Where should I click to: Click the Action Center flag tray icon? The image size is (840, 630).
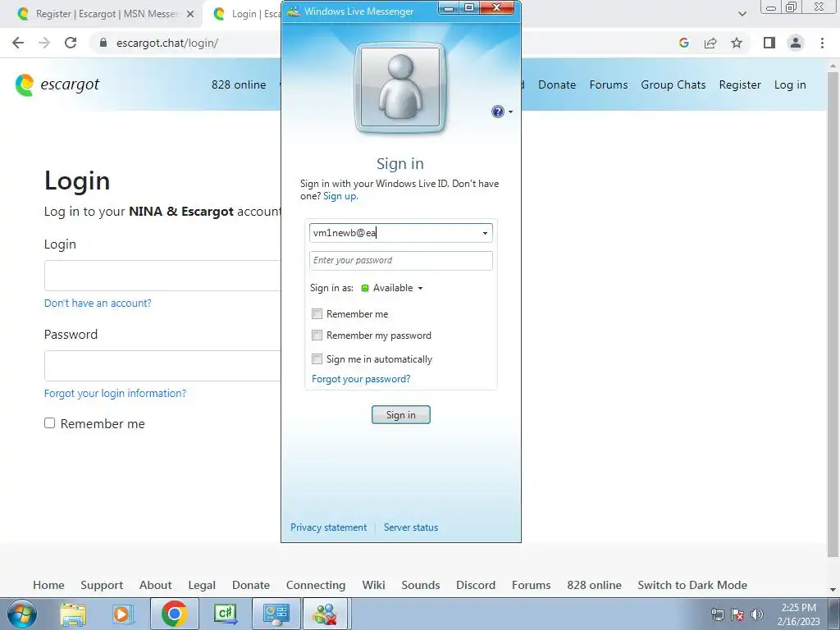(x=737, y=614)
